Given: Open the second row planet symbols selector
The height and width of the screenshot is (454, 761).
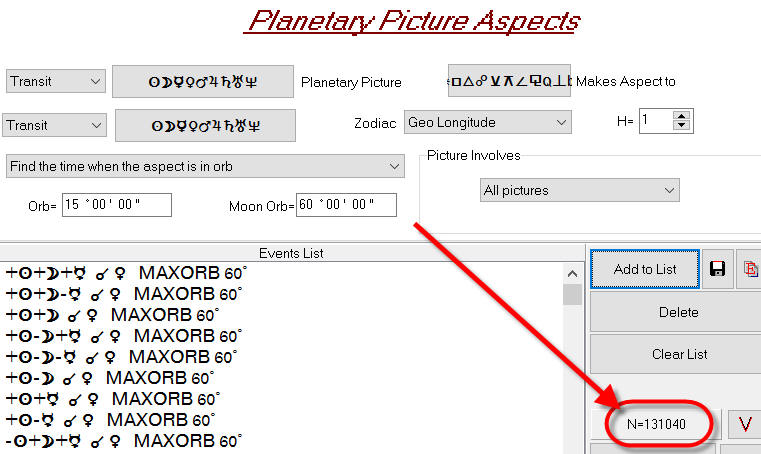Looking at the screenshot, I should pos(205,125).
